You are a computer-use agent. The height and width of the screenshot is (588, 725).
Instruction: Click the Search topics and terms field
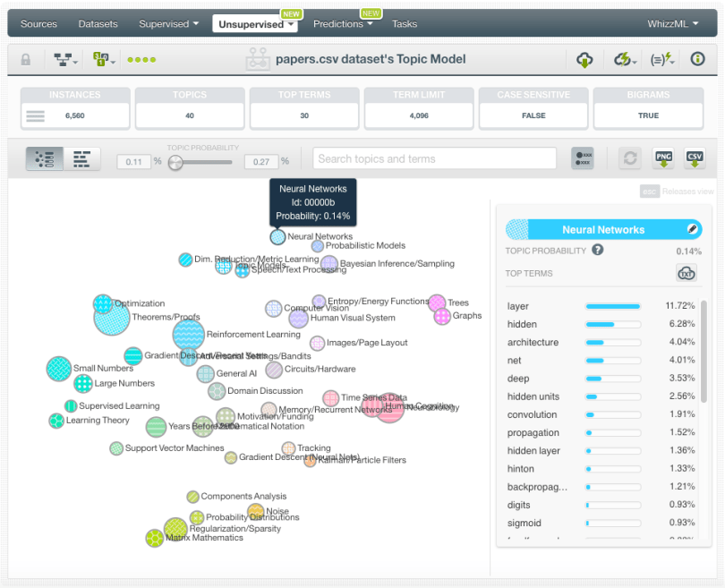[435, 159]
